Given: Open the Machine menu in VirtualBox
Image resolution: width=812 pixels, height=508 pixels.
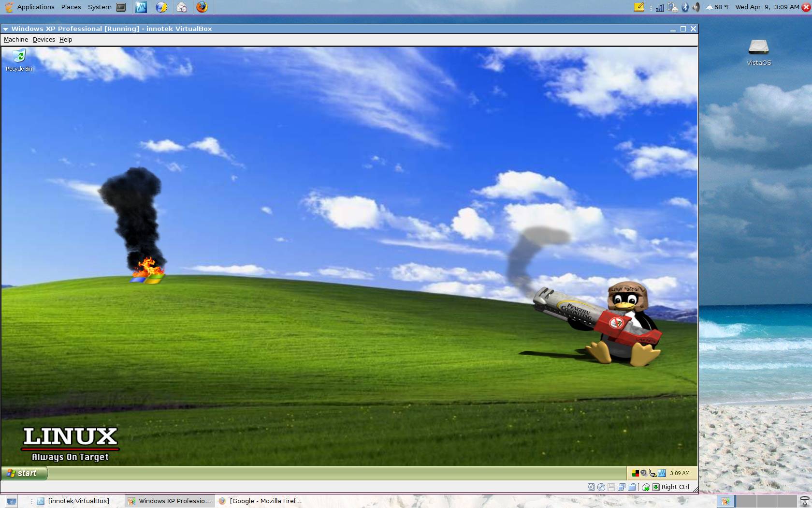Looking at the screenshot, I should 16,40.
